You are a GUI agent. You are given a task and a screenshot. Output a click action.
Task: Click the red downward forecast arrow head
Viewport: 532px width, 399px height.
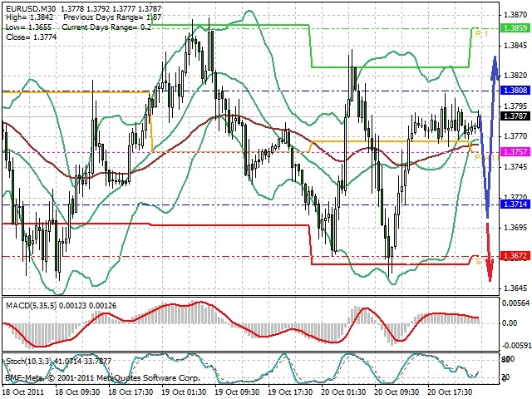coord(490,269)
